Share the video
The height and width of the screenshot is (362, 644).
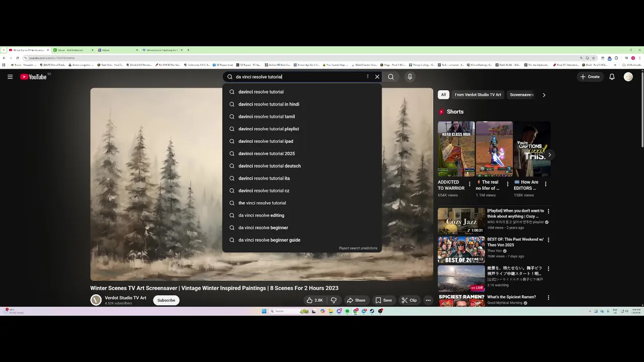tap(356, 300)
